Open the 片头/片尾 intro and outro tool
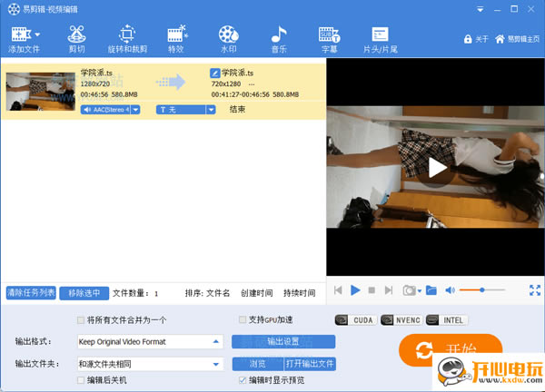545x392 pixels. (380, 34)
